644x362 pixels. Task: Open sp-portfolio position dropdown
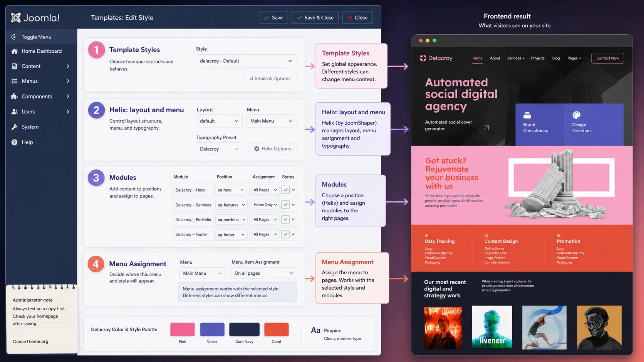point(231,220)
